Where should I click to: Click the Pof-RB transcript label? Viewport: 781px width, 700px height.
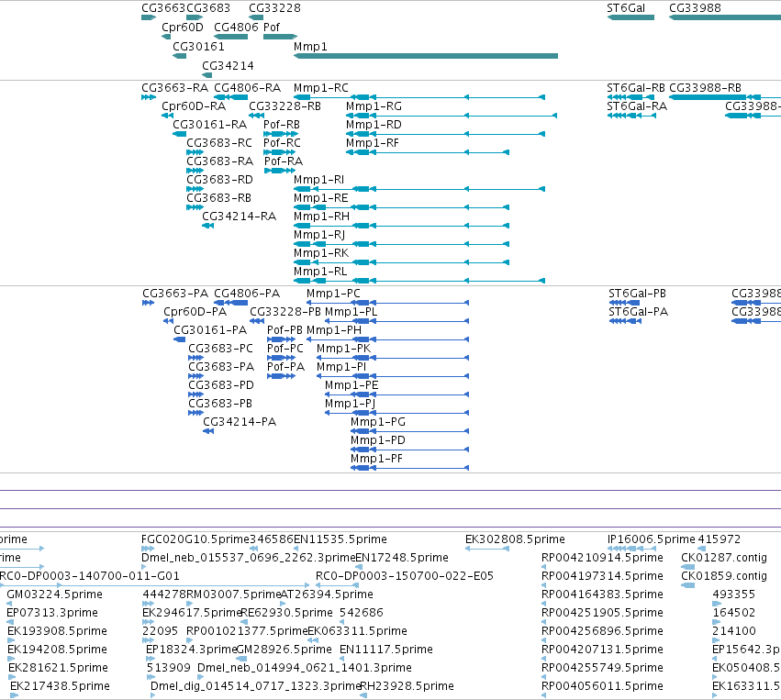click(282, 125)
